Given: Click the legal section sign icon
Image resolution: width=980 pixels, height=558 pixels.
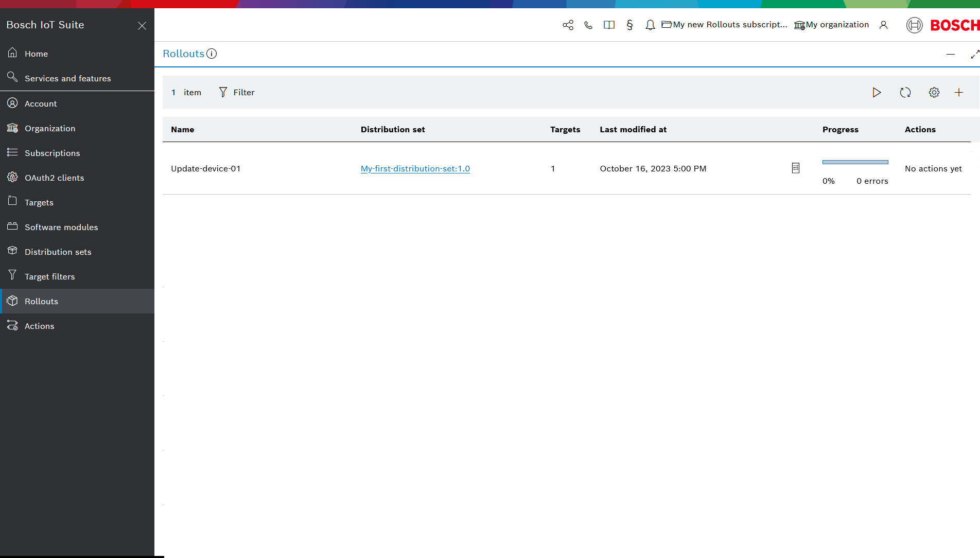Looking at the screenshot, I should (x=629, y=25).
